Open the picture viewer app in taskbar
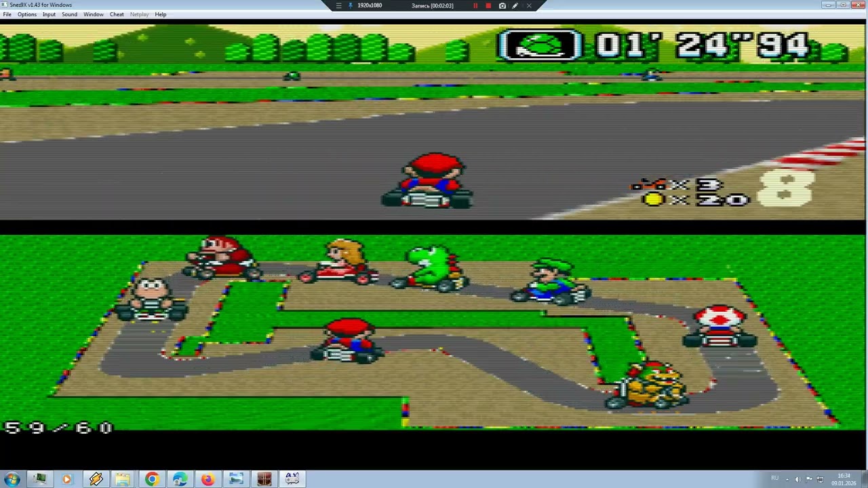Image resolution: width=868 pixels, height=488 pixels. (236, 479)
